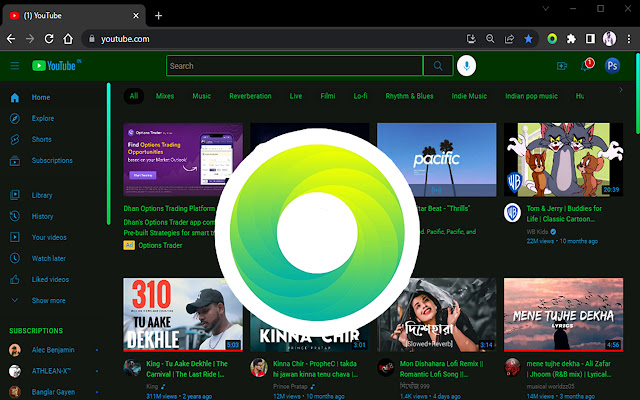Select the Reverberation filter chip
The image size is (640, 400).
point(250,96)
